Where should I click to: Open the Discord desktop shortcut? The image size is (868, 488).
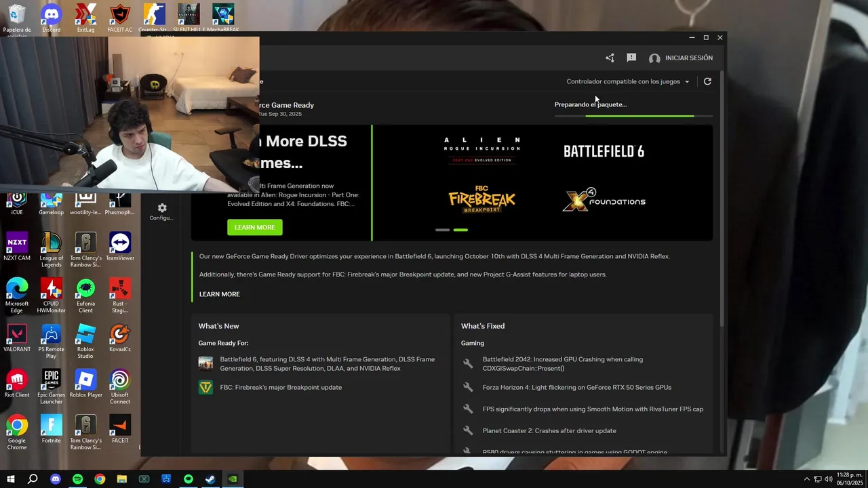(x=52, y=18)
